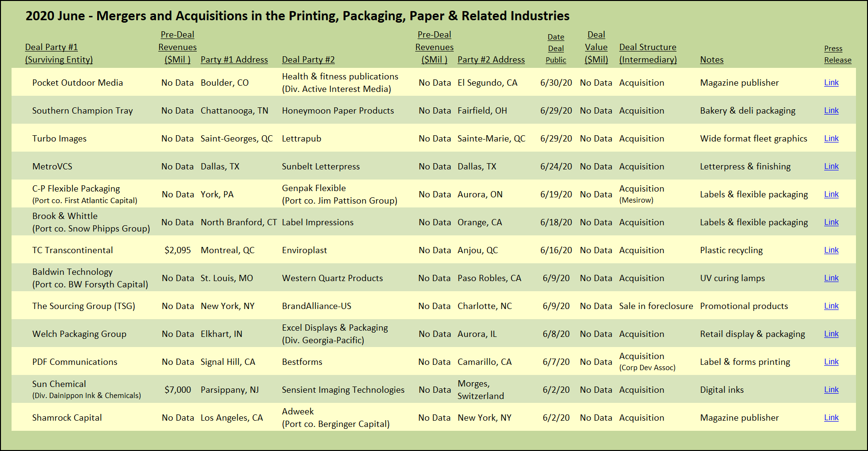The image size is (868, 451).
Task: Follow the MetroVCS row press release link
Action: click(831, 167)
